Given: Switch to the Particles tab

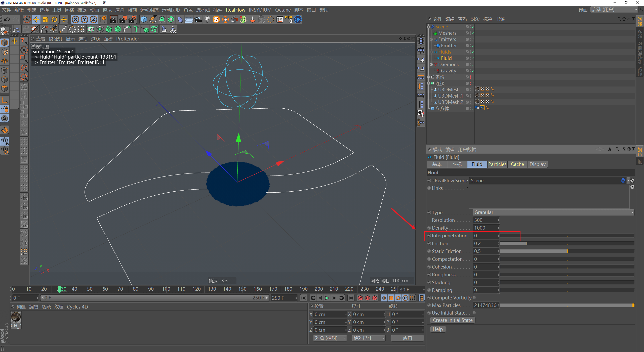Looking at the screenshot, I should [497, 164].
